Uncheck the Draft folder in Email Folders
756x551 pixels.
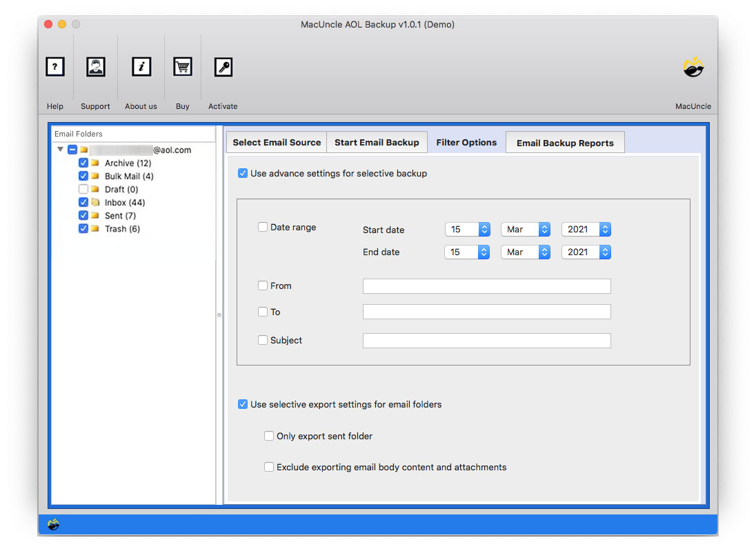click(x=83, y=189)
